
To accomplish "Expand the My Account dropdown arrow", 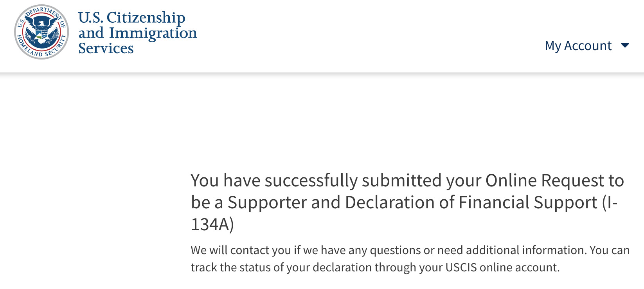I will pos(625,46).
